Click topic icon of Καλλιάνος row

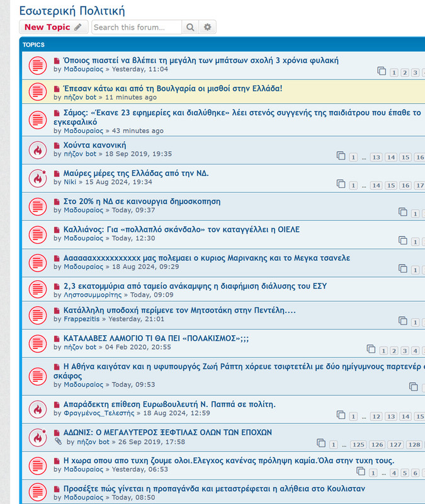tap(38, 234)
